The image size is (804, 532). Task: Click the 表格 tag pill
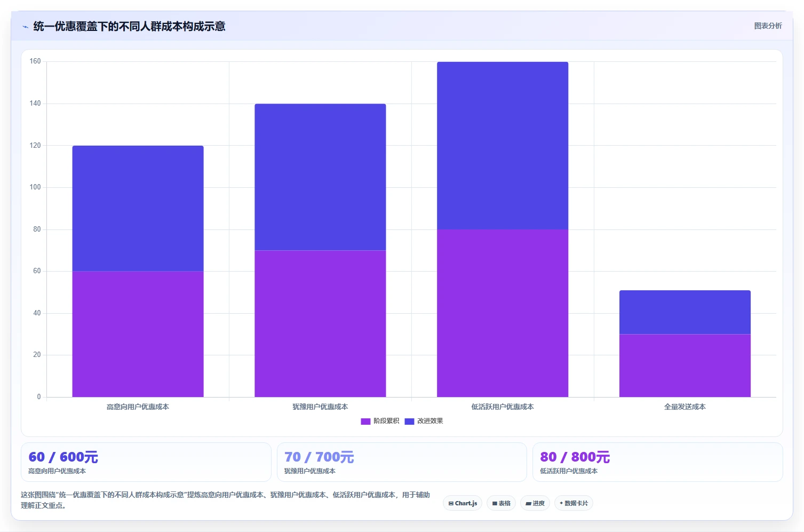coord(501,503)
